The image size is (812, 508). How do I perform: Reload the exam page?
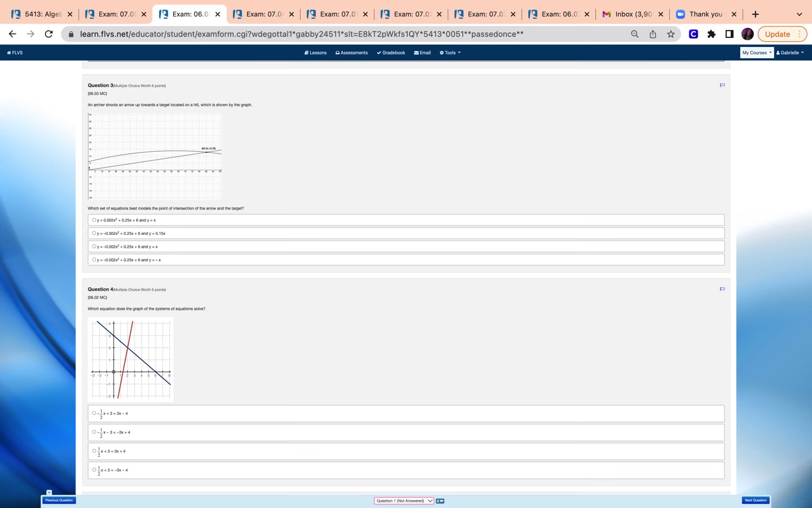49,34
